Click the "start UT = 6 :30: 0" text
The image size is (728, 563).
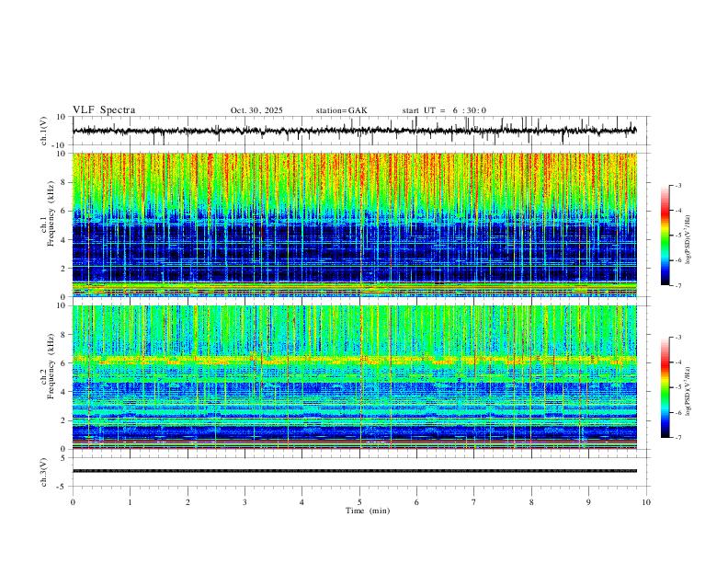point(444,110)
